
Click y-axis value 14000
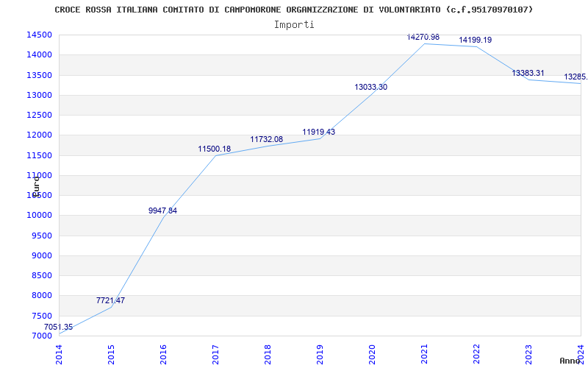[x=39, y=54]
